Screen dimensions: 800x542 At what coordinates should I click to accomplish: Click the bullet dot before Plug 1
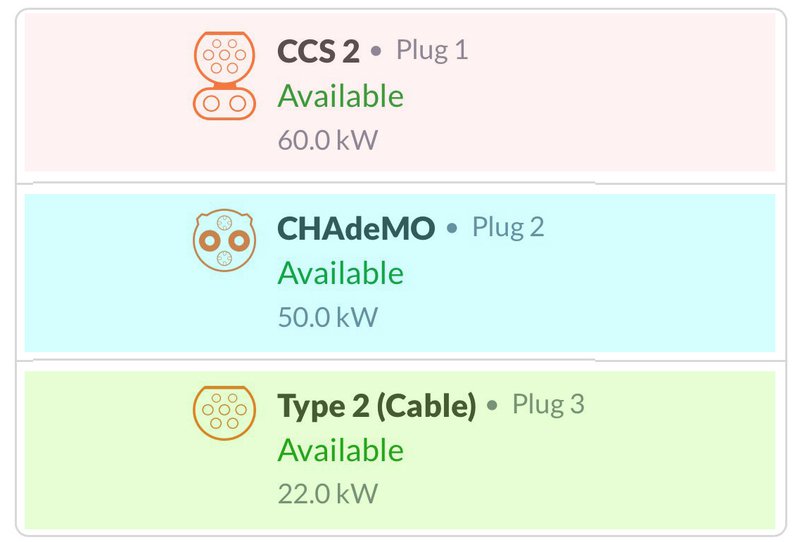pos(376,51)
